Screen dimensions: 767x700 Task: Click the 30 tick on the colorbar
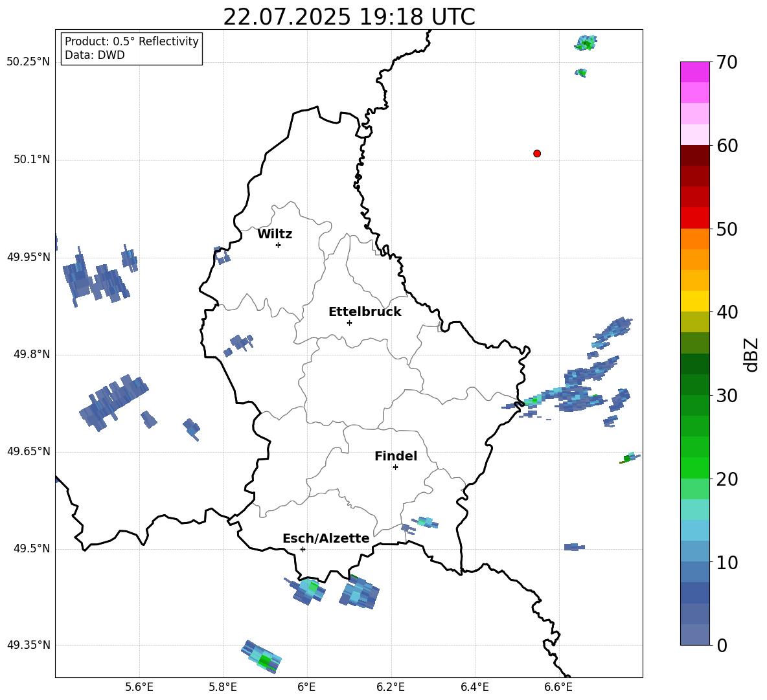pyautogui.click(x=727, y=396)
